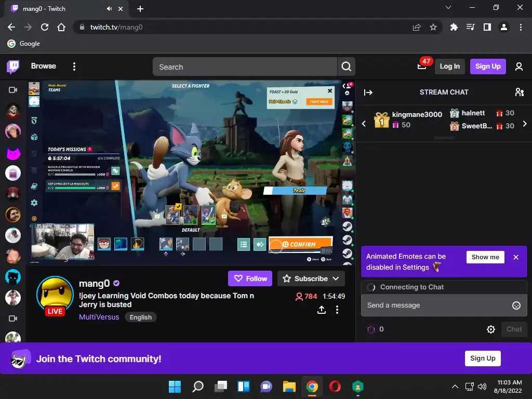
Task: Show previous gift leaderboard entry
Action: [x=364, y=124]
